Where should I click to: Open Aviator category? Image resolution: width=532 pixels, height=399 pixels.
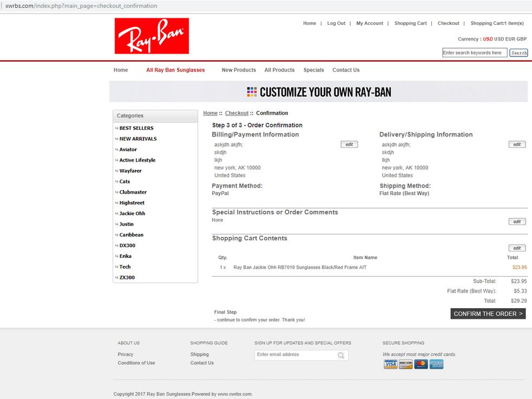pyautogui.click(x=128, y=150)
